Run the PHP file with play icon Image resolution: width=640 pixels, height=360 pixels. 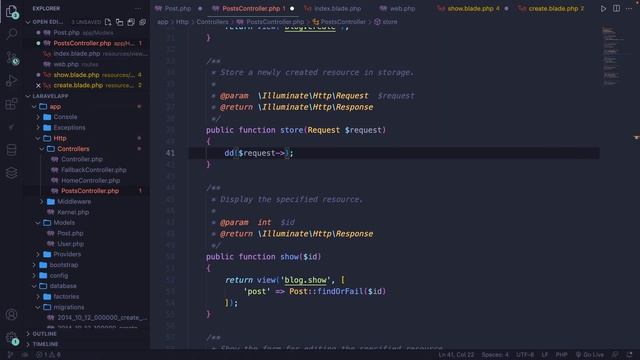point(603,9)
